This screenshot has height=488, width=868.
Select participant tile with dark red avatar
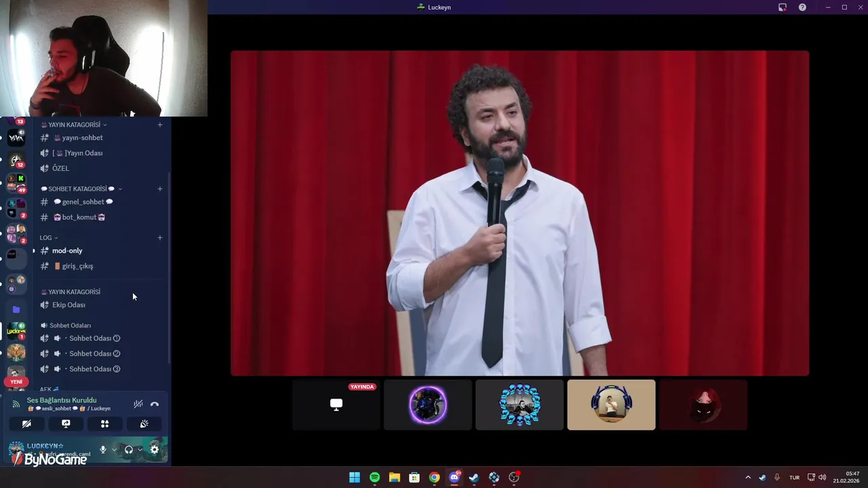[x=703, y=405]
